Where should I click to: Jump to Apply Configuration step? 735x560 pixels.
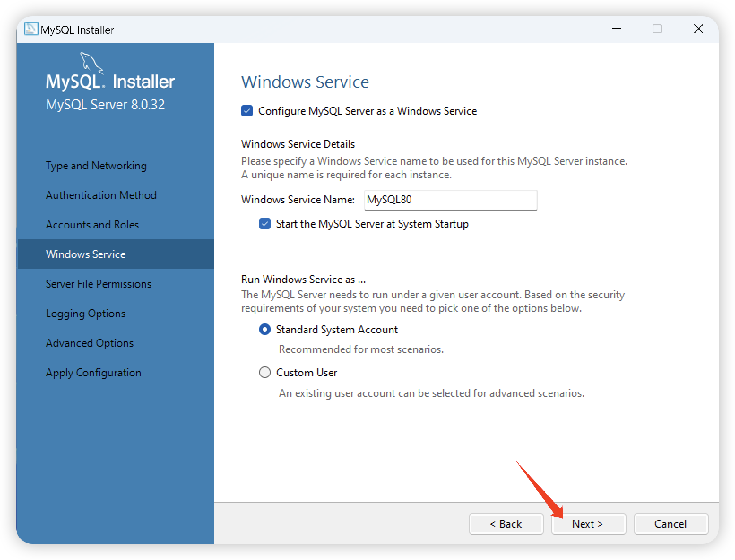coord(93,373)
